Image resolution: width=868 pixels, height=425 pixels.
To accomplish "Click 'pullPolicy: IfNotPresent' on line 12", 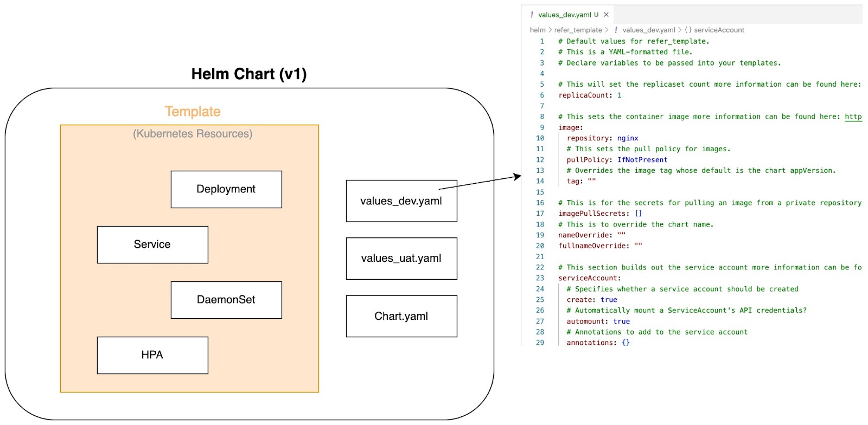I will point(617,160).
